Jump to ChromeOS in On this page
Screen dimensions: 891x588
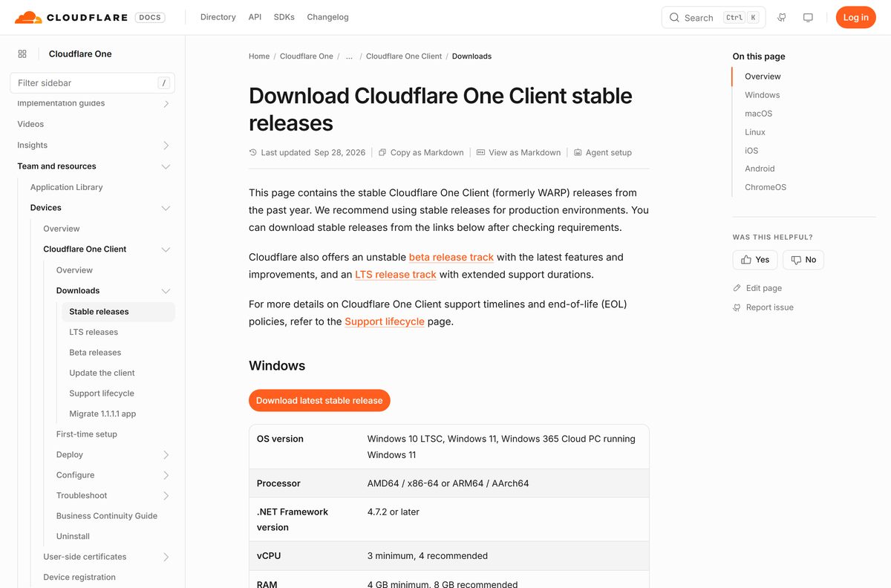click(x=766, y=187)
